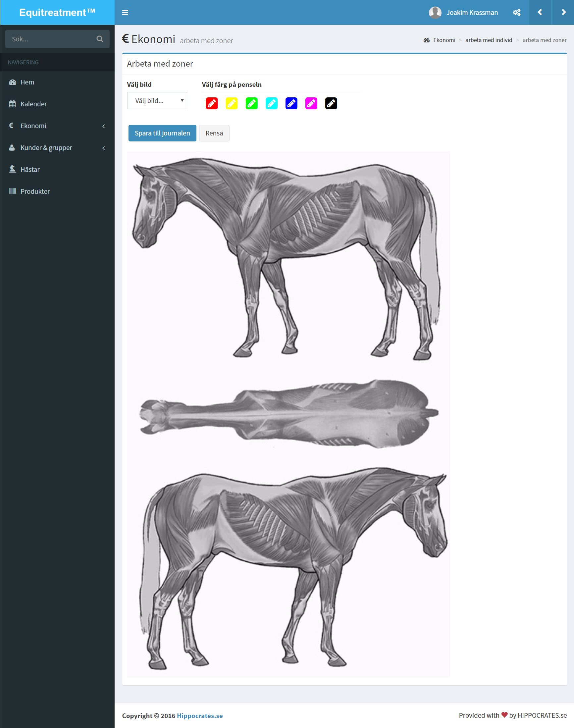Pick the magenta pen color
574x728 pixels.
point(311,103)
